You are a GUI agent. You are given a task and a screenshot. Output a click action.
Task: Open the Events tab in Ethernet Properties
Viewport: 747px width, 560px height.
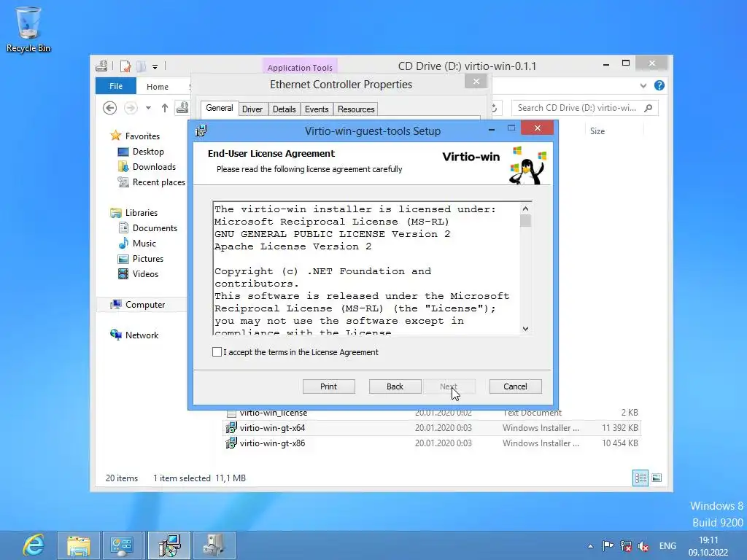(317, 109)
